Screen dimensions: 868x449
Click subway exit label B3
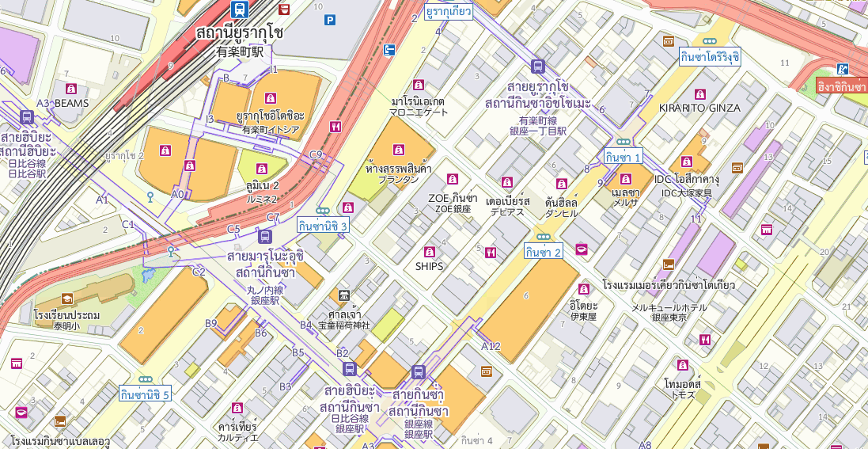point(285,386)
